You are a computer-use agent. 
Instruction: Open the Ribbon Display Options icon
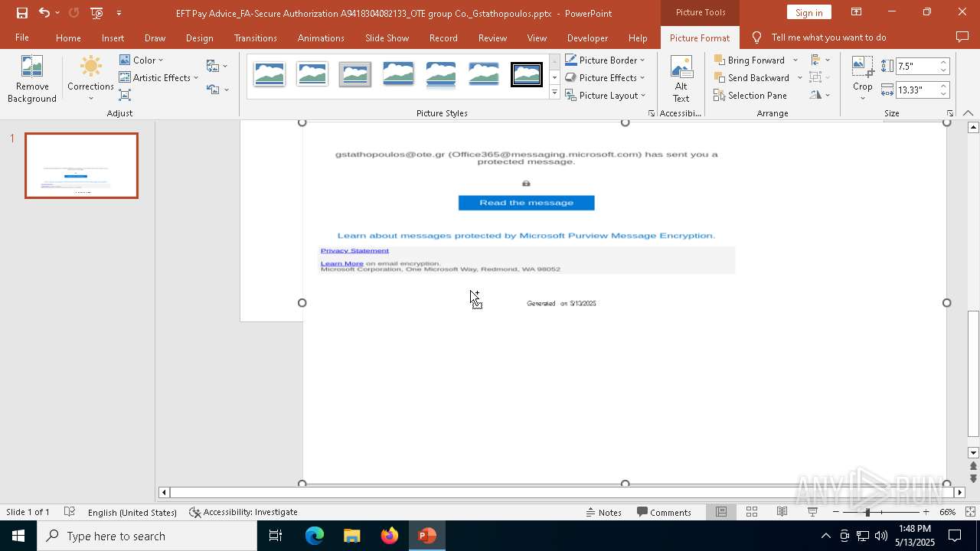pyautogui.click(x=856, y=12)
